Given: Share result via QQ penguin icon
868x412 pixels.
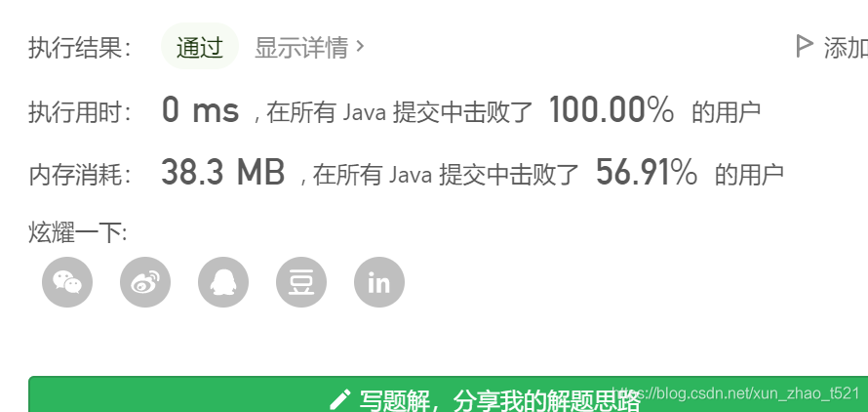Looking at the screenshot, I should point(223,282).
